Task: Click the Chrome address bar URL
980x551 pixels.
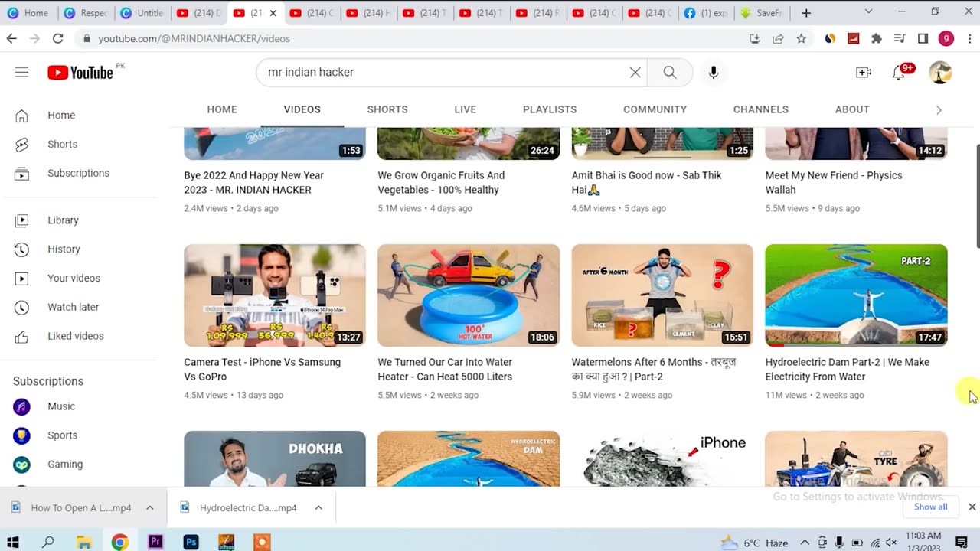Action: (x=194, y=38)
